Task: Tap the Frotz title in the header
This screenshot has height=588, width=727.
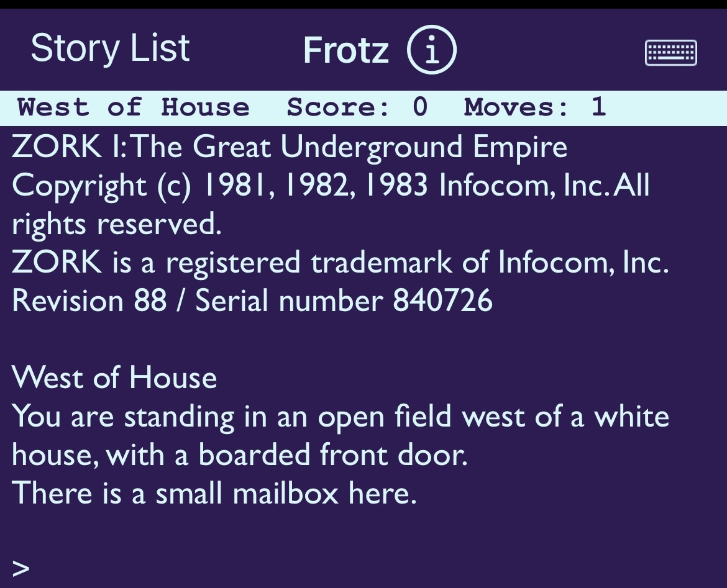Action: pyautogui.click(x=345, y=50)
